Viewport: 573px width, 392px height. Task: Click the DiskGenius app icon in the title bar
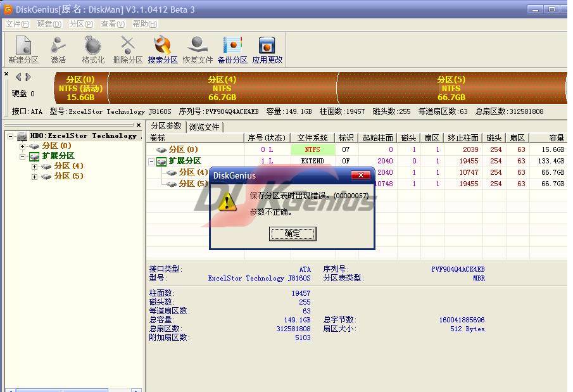click(8, 9)
